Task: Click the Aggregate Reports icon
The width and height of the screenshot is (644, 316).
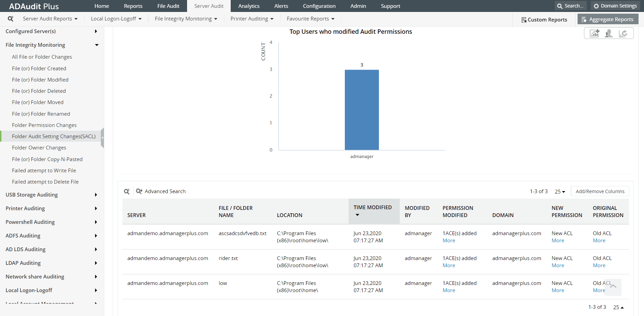Action: (x=584, y=19)
